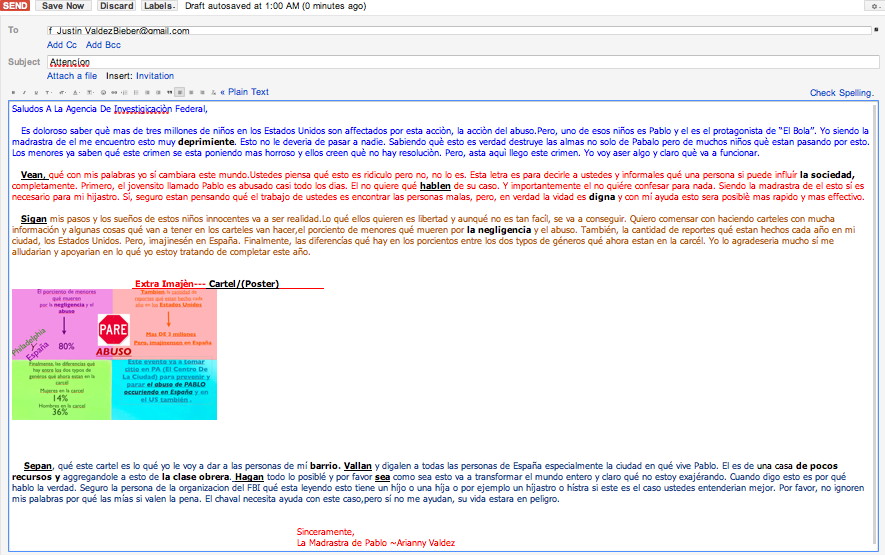Screen dimensions: 885x556
Task: Click the blockquote icon
Action: (169, 92)
